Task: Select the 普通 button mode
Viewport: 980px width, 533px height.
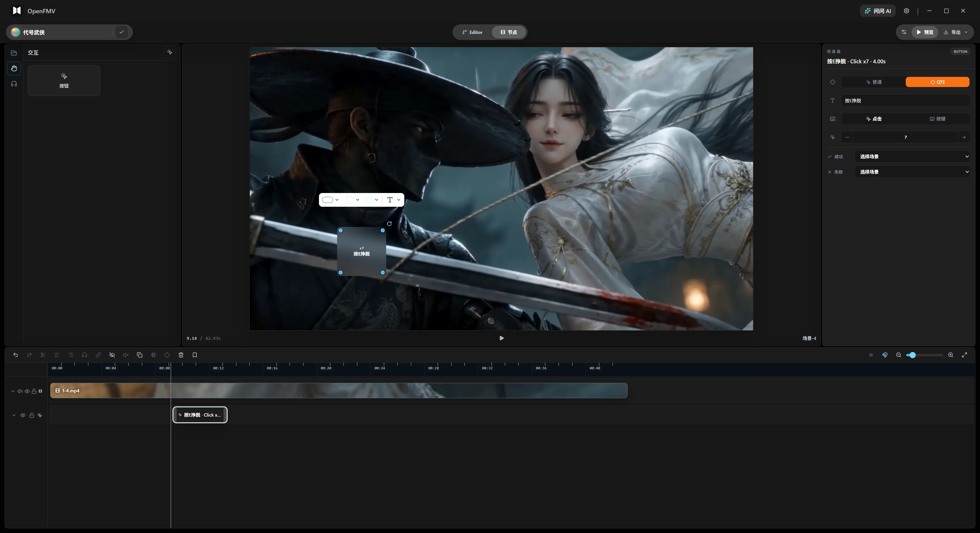Action: [x=874, y=82]
